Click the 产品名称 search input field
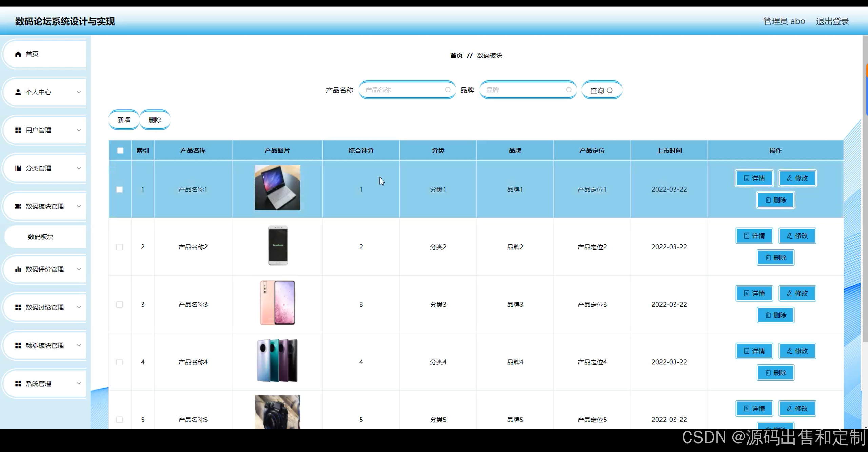The width and height of the screenshot is (868, 452). (x=403, y=90)
